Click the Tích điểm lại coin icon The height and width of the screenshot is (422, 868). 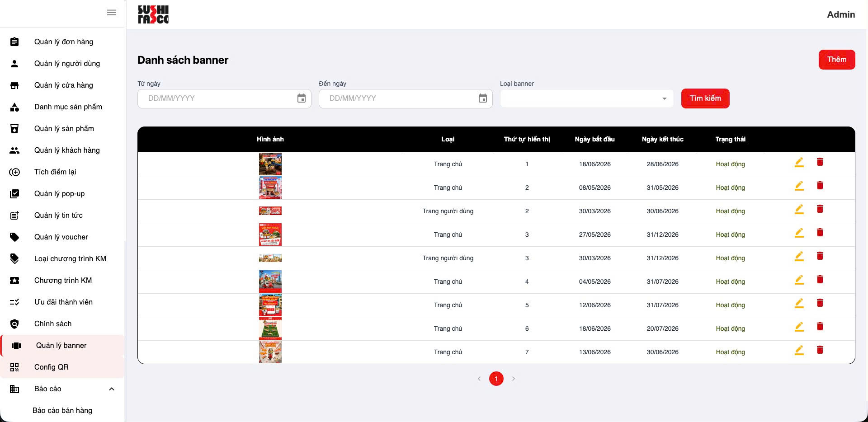coord(14,172)
